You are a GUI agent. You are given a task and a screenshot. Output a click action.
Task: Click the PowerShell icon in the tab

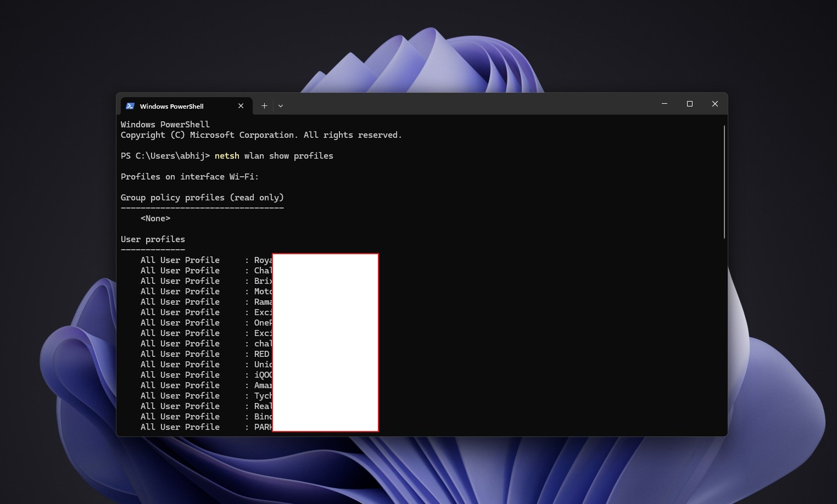point(130,106)
